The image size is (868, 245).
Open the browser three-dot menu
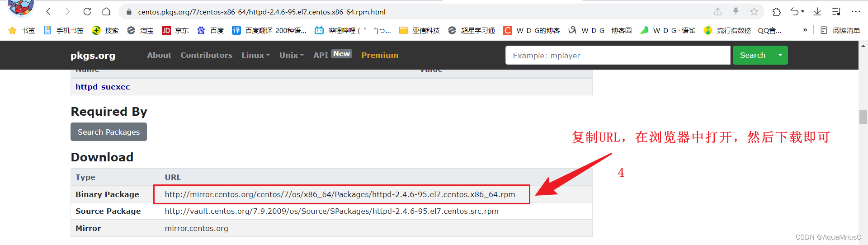coord(855,12)
